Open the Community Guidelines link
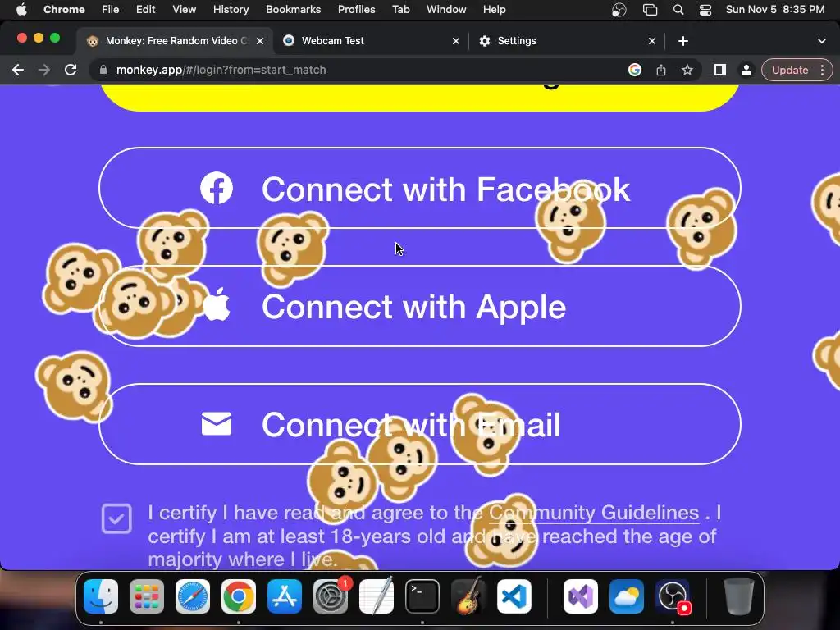This screenshot has width=840, height=630. [x=594, y=513]
